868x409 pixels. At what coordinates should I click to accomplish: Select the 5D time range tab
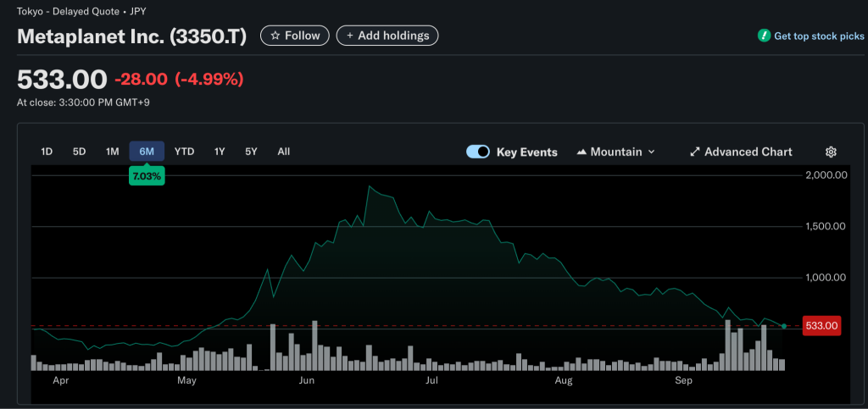79,152
